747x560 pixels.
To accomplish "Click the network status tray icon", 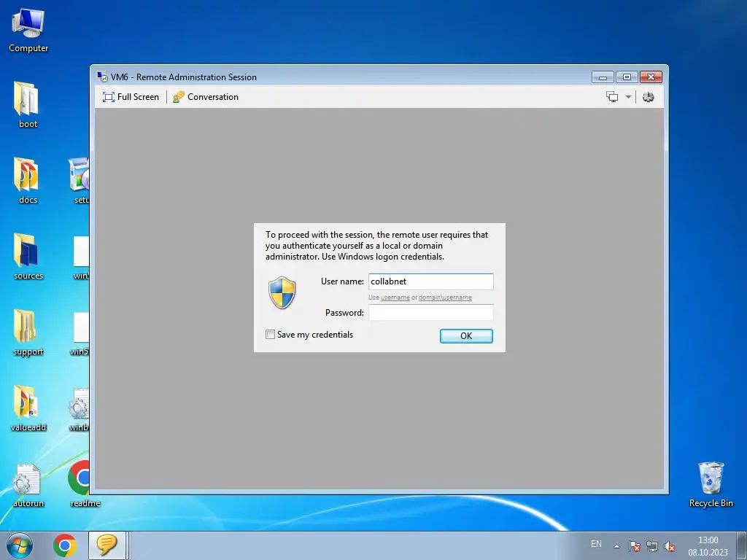I will point(651,546).
